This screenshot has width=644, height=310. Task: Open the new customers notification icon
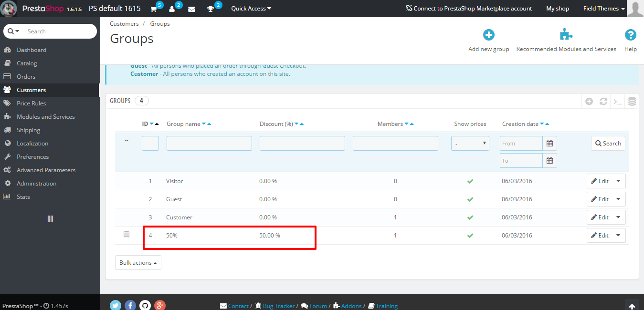[172, 9]
